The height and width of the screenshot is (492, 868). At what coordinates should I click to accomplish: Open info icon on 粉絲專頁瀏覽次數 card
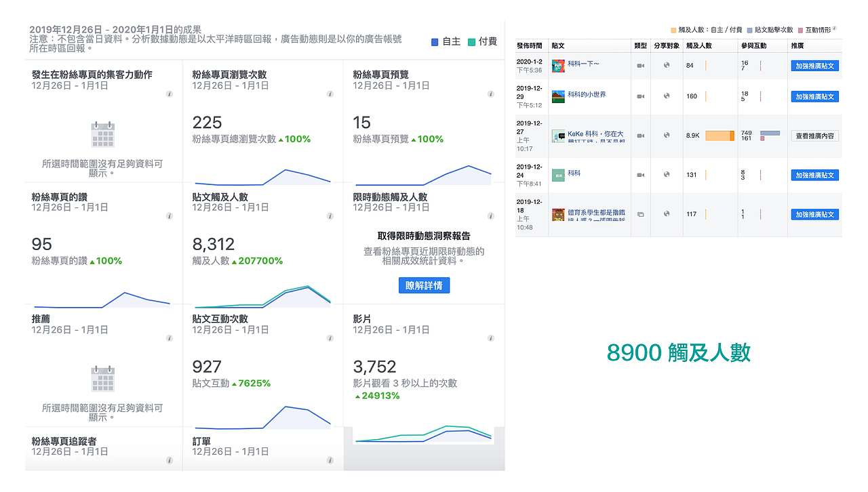click(330, 94)
